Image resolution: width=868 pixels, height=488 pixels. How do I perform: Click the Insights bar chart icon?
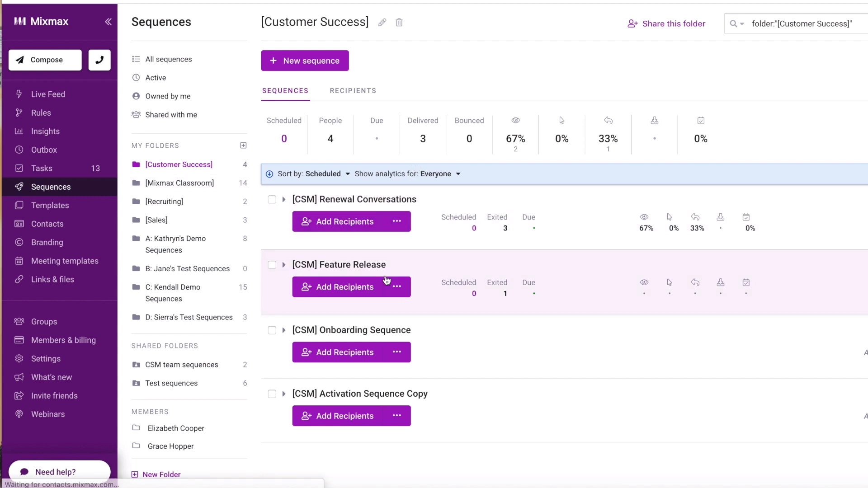[19, 131]
